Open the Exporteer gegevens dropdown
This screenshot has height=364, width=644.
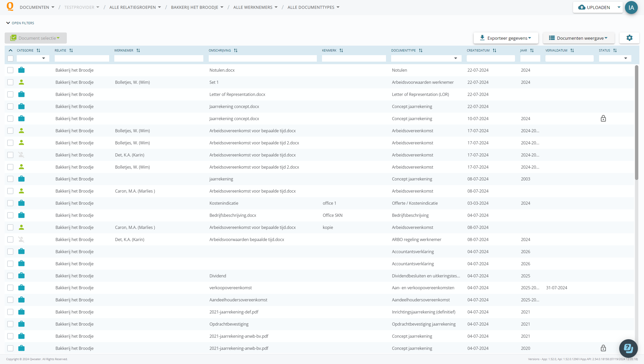click(x=506, y=38)
